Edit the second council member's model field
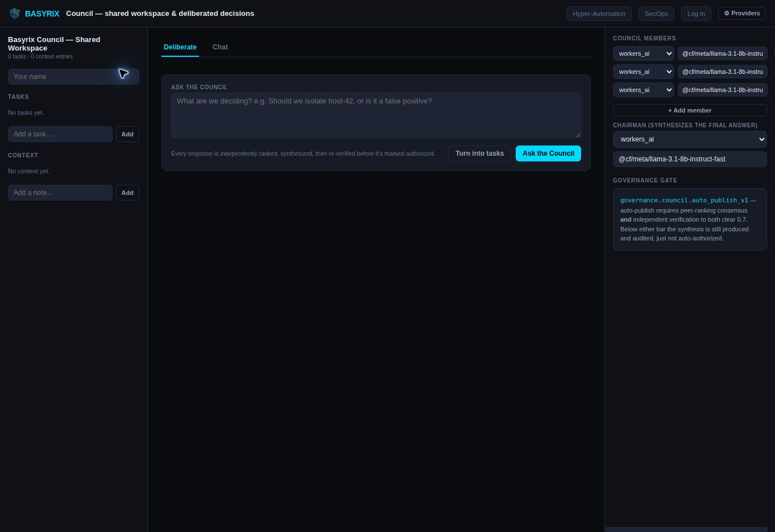 722,72
